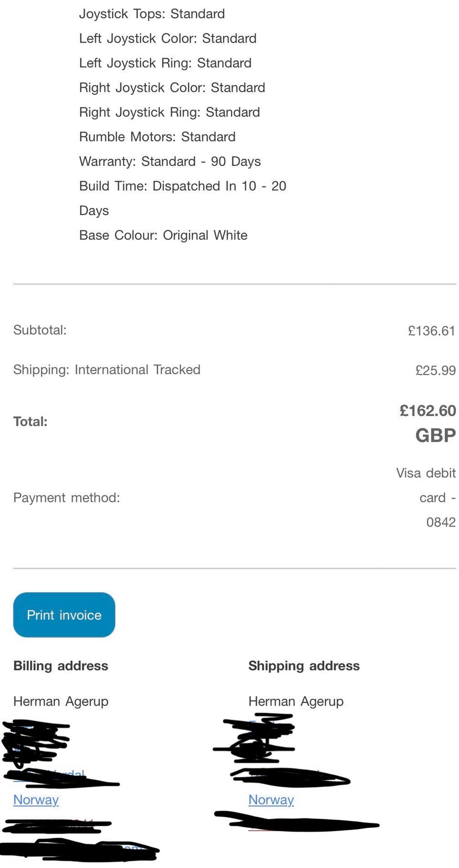Click the Print invoice button

[64, 615]
